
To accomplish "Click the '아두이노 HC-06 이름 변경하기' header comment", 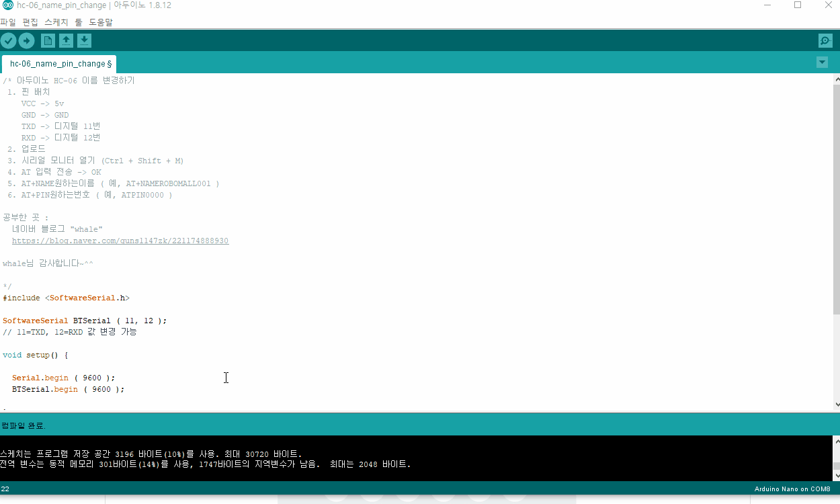I will coord(69,81).
